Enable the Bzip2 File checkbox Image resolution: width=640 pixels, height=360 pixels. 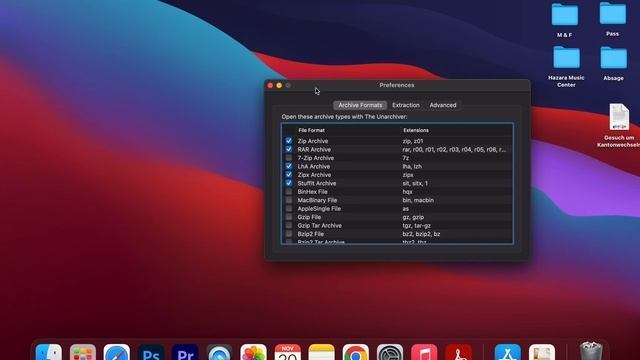click(289, 234)
